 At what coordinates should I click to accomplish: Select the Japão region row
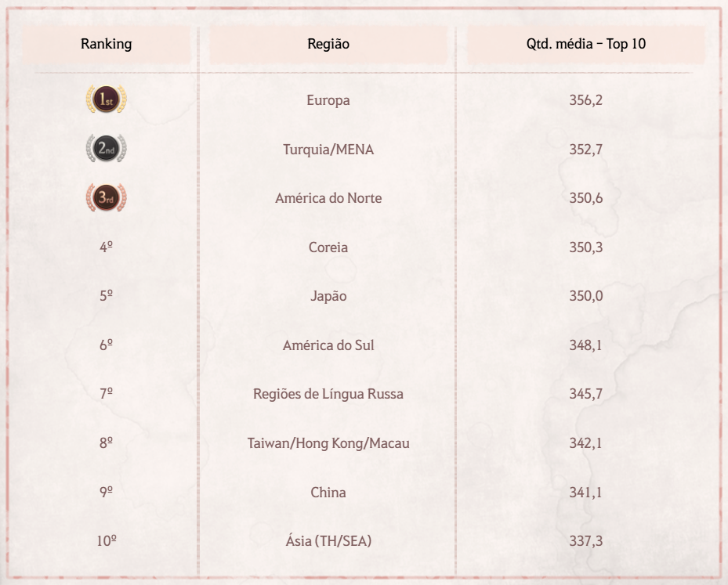(328, 297)
